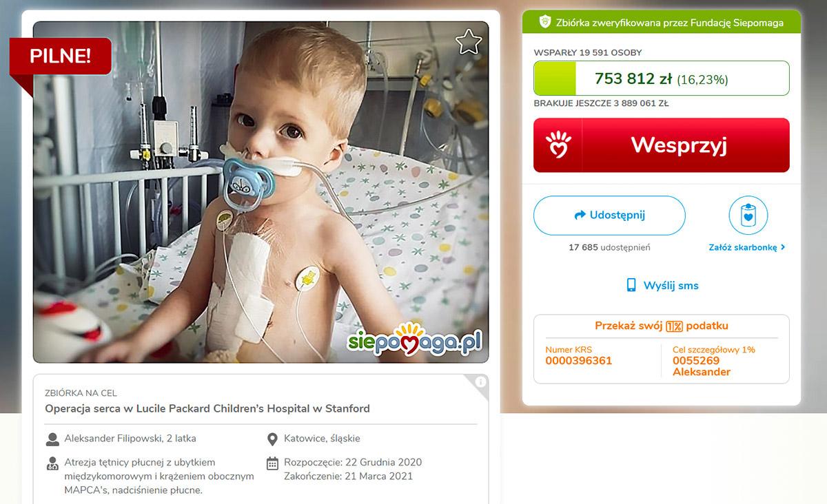The width and height of the screenshot is (827, 504).
Task: Toggle the favorite star on the photo
Action: (x=469, y=42)
